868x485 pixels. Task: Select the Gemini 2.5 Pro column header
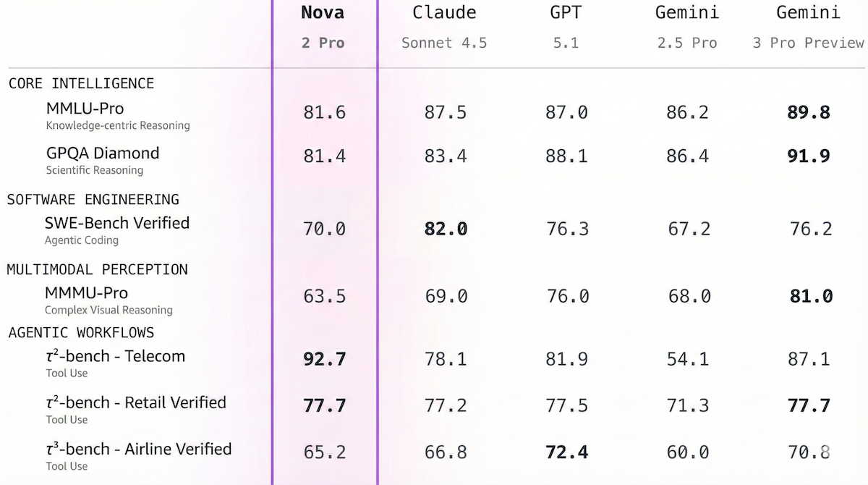pyautogui.click(x=687, y=27)
